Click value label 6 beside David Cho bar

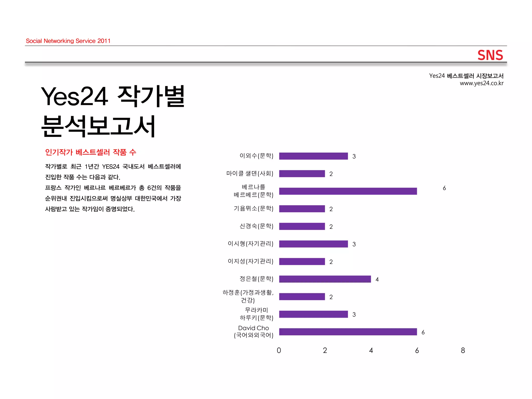(423, 332)
